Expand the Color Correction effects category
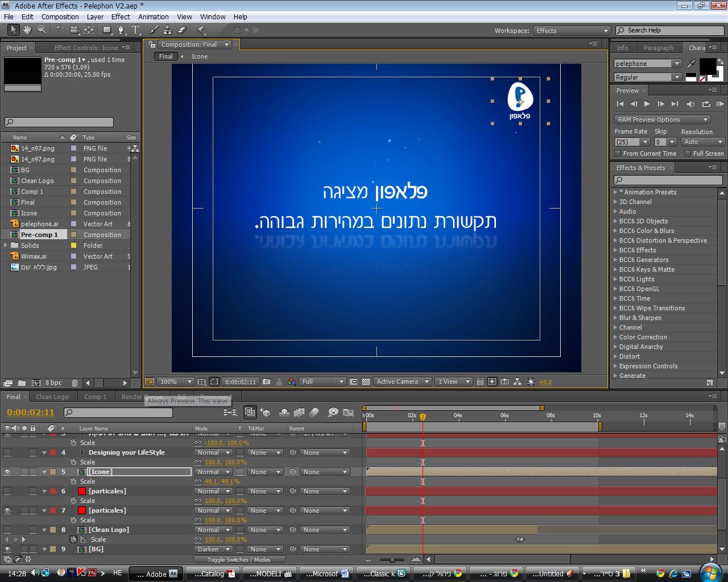 [615, 337]
